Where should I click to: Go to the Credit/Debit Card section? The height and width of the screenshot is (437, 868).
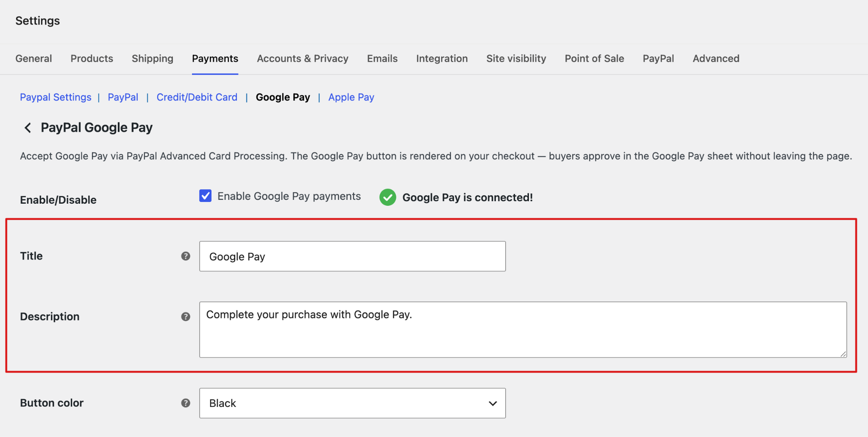[x=197, y=97]
